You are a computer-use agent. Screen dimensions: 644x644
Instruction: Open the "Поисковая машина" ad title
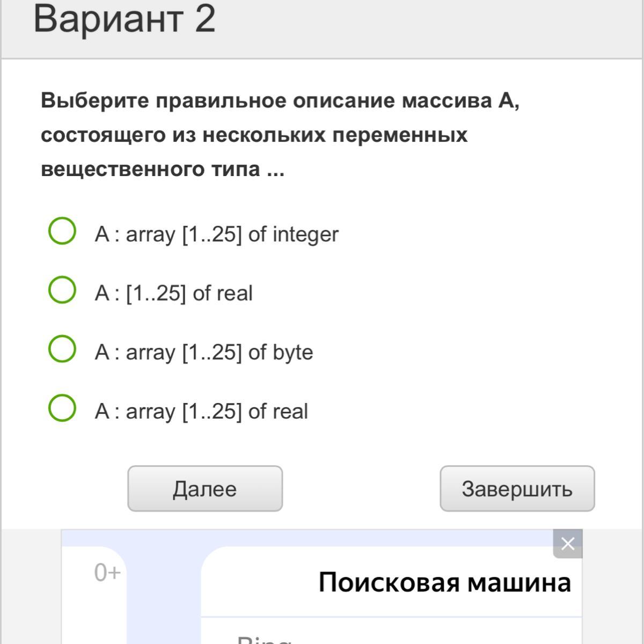[x=444, y=582]
